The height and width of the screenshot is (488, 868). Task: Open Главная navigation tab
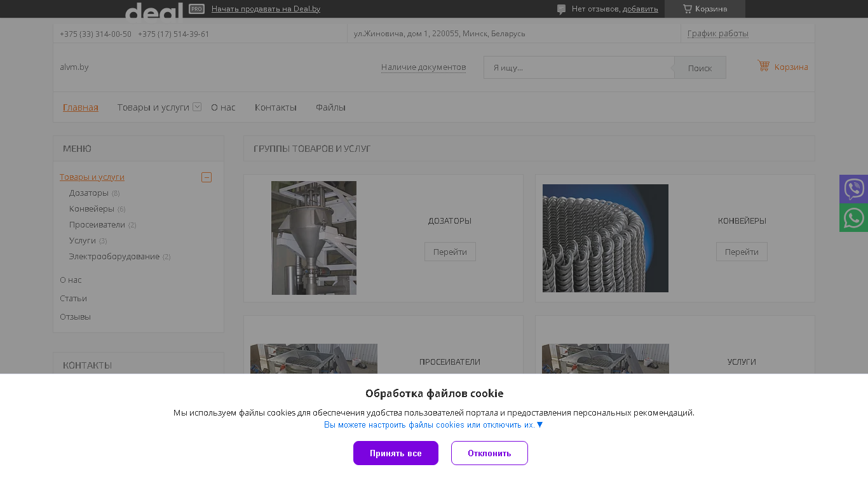[x=81, y=107]
